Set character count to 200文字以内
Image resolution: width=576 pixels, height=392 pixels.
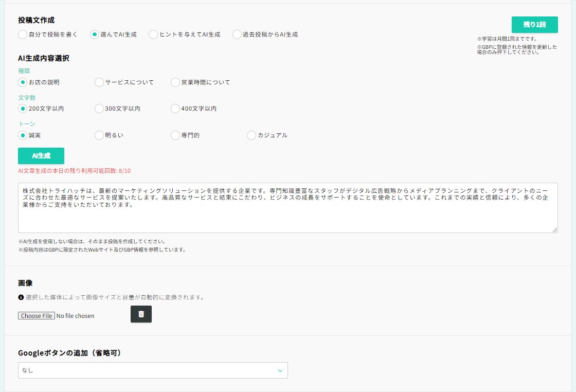(x=23, y=109)
